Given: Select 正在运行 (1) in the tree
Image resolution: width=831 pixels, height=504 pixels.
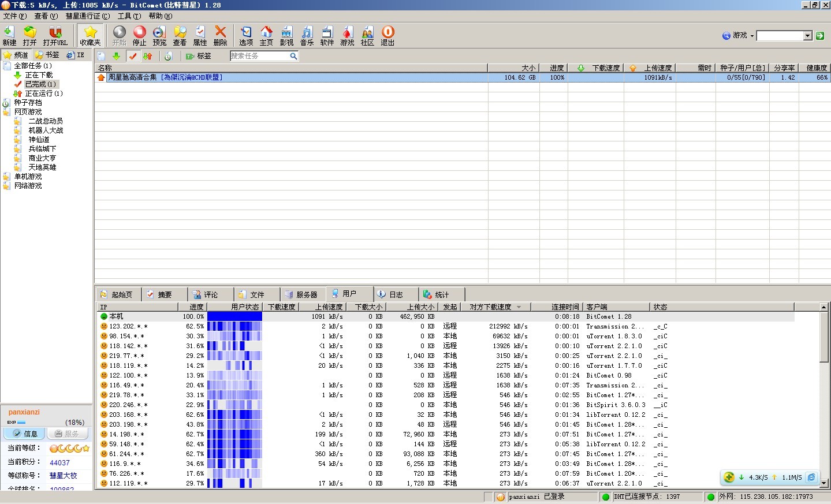Looking at the screenshot, I should pyautogui.click(x=44, y=94).
